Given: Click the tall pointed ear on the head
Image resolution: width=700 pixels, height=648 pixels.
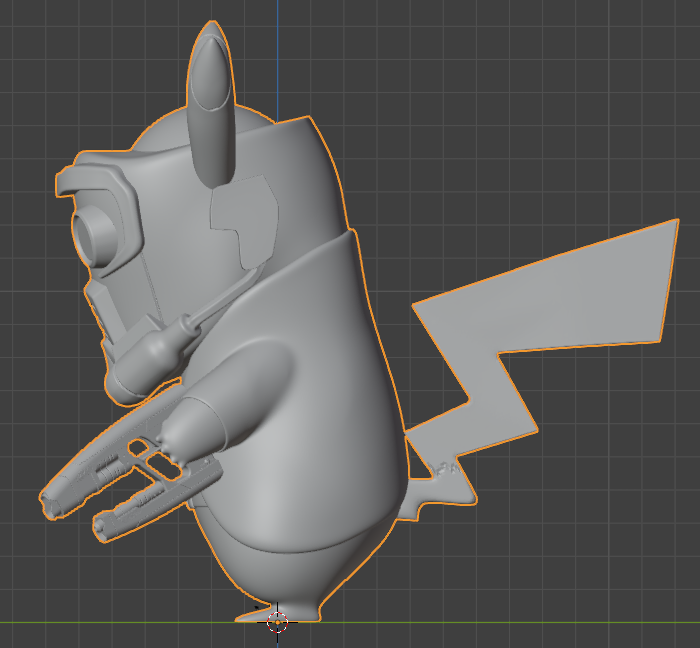Looking at the screenshot, I should coord(211,104).
